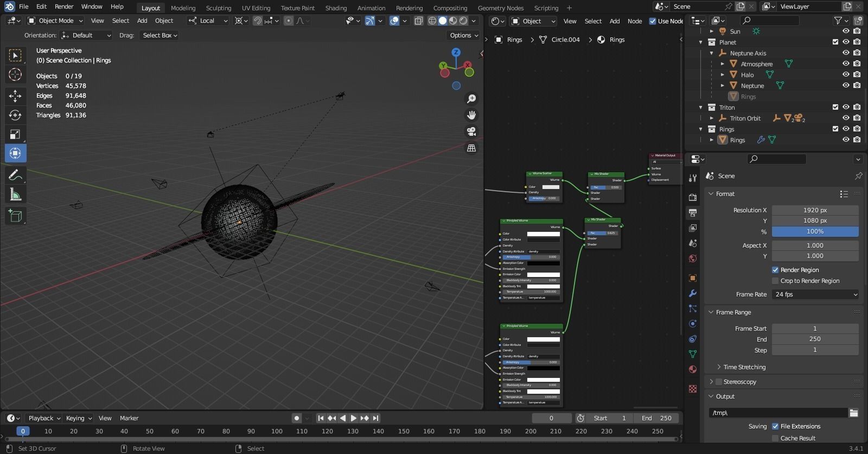This screenshot has width=868, height=454.
Task: Open Drag Select Box dropdown
Action: [159, 35]
